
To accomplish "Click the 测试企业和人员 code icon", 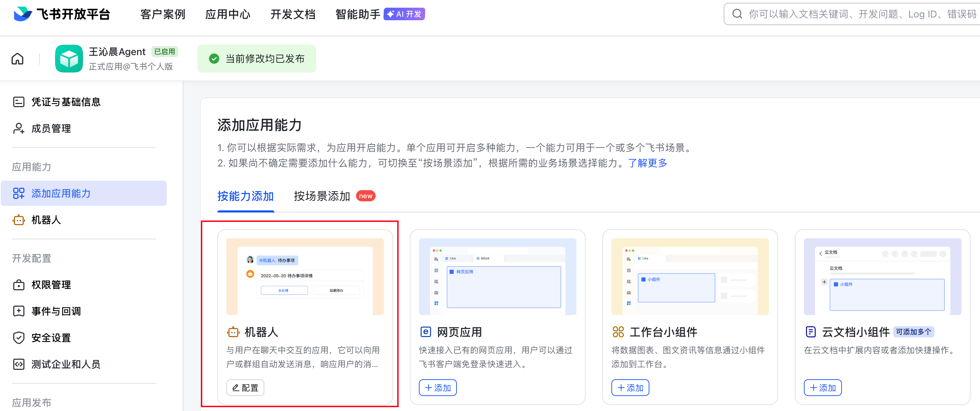I will point(18,364).
